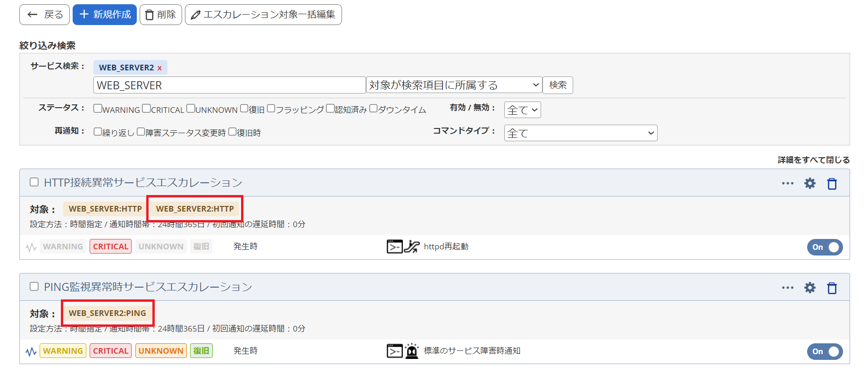
Task: Open the 対象が検索項目に所属する dropdown
Action: pos(454,85)
